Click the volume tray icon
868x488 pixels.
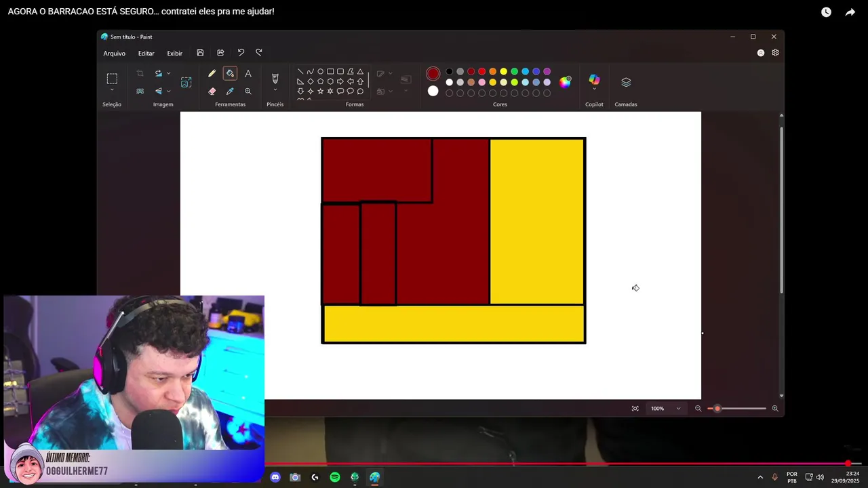820,477
